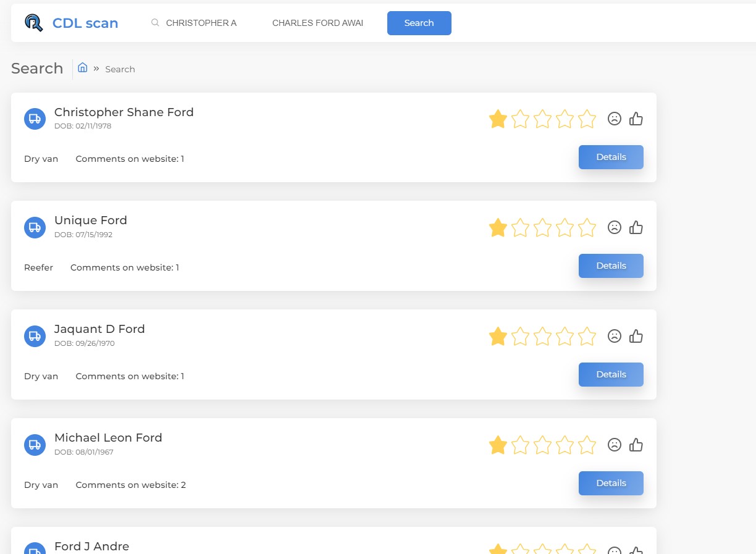Viewport: 756px width, 554px height.
Task: Open Details for Jaquant D Ford
Action: [611, 374]
